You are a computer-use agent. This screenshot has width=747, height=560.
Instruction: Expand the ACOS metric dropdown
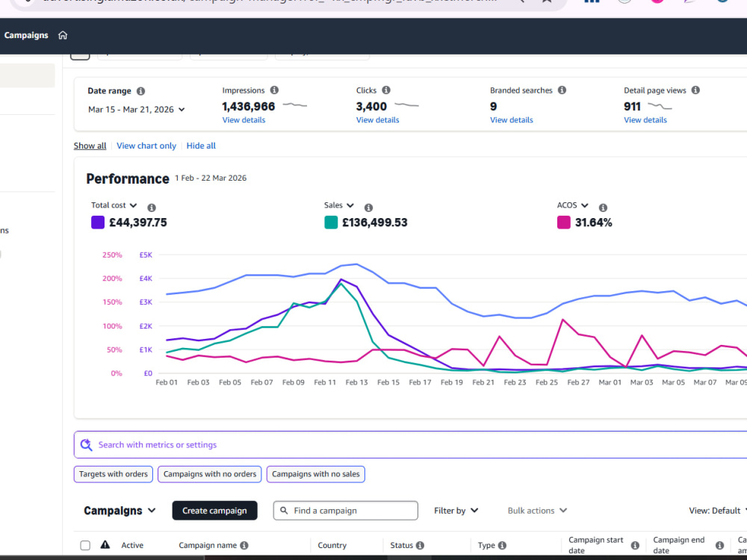pos(573,205)
